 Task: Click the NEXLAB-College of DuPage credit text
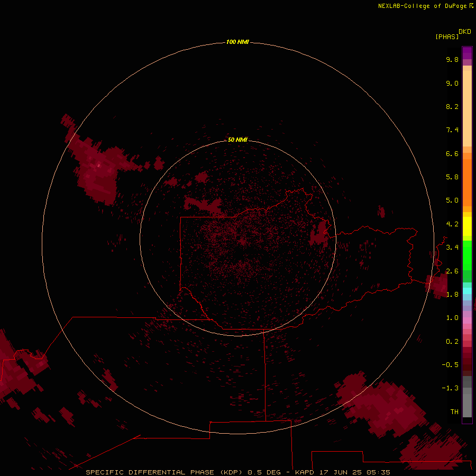422,6
